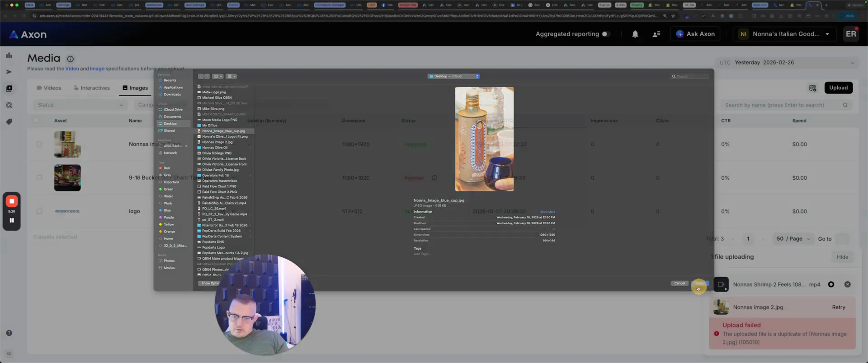
Task: Click the column settings icon beside Upload
Action: 812,88
